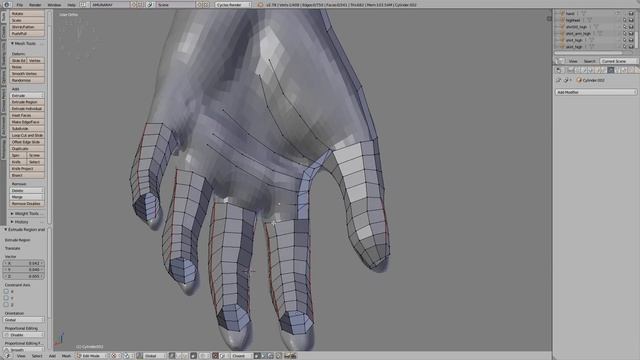Open the Select menu in viewport header
The height and width of the screenshot is (360, 640).
point(37,356)
